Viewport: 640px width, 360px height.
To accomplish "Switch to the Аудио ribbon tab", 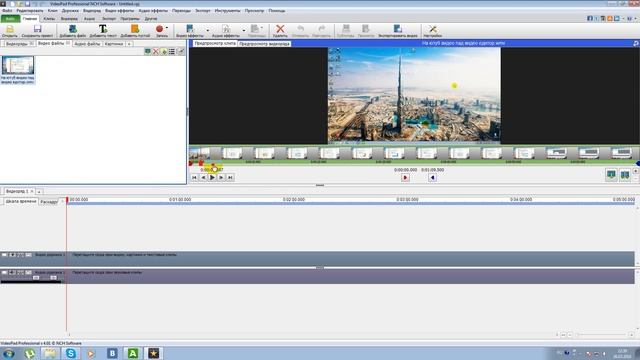I will [89, 19].
